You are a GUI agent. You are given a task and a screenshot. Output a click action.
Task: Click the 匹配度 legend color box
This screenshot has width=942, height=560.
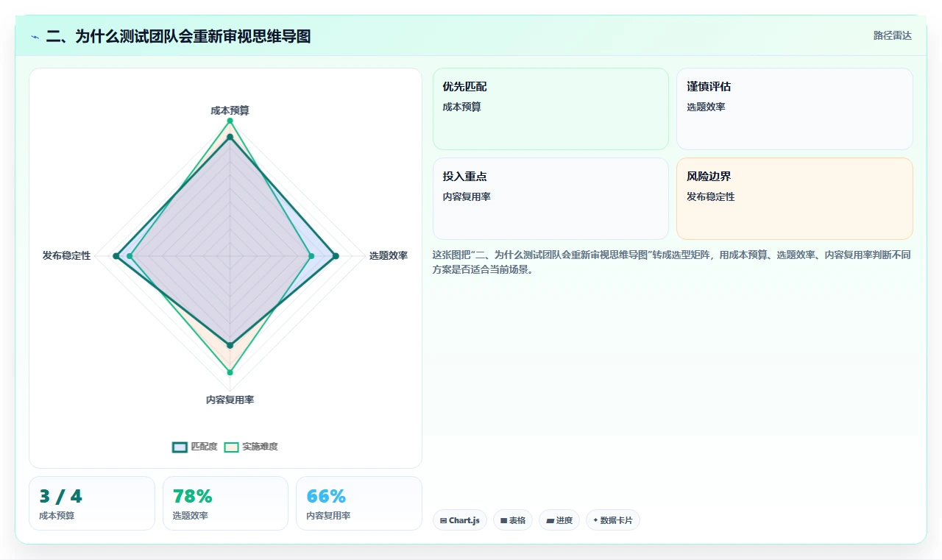click(x=180, y=447)
